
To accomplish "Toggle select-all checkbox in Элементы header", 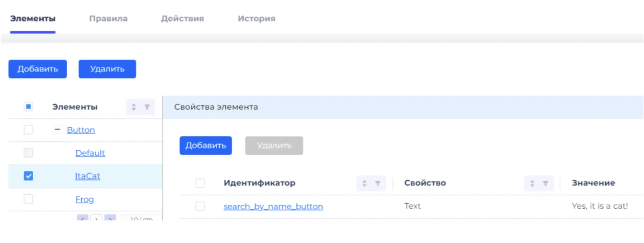I will [28, 107].
